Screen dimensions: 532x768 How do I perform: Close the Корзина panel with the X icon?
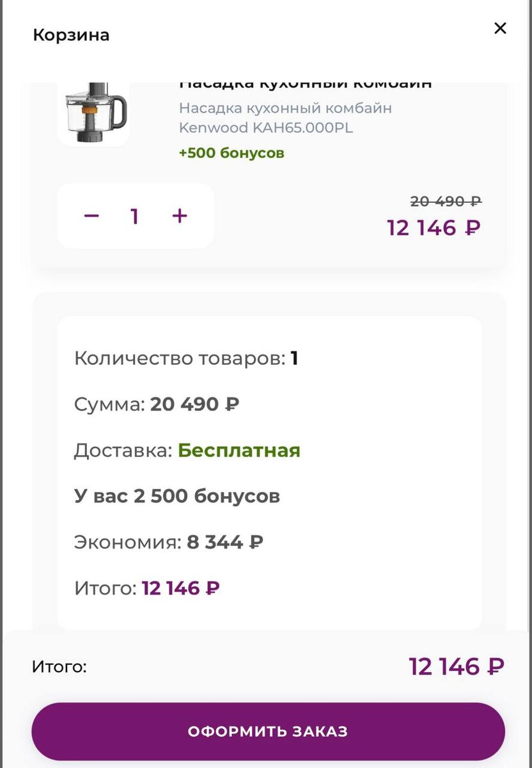pyautogui.click(x=499, y=28)
